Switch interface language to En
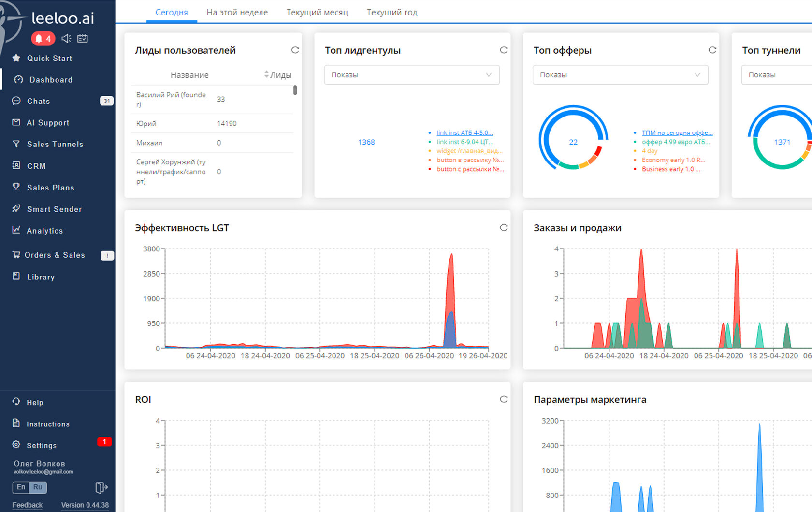Image resolution: width=812 pixels, height=512 pixels. point(21,487)
